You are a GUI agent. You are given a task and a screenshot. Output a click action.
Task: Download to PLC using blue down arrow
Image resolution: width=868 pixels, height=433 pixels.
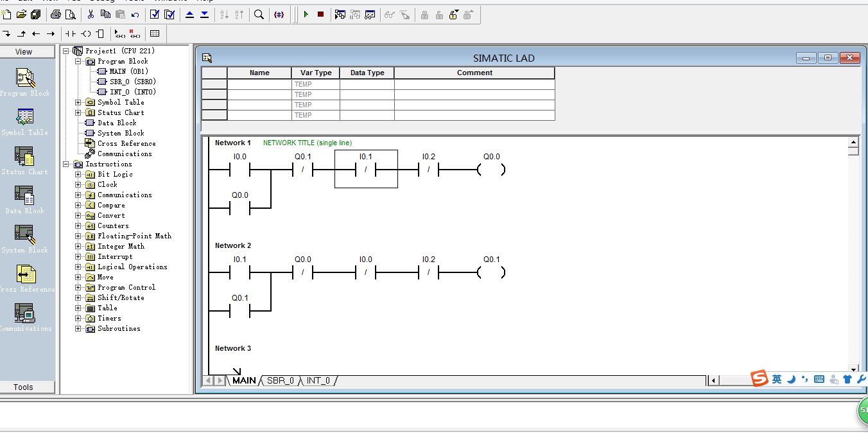(x=204, y=14)
